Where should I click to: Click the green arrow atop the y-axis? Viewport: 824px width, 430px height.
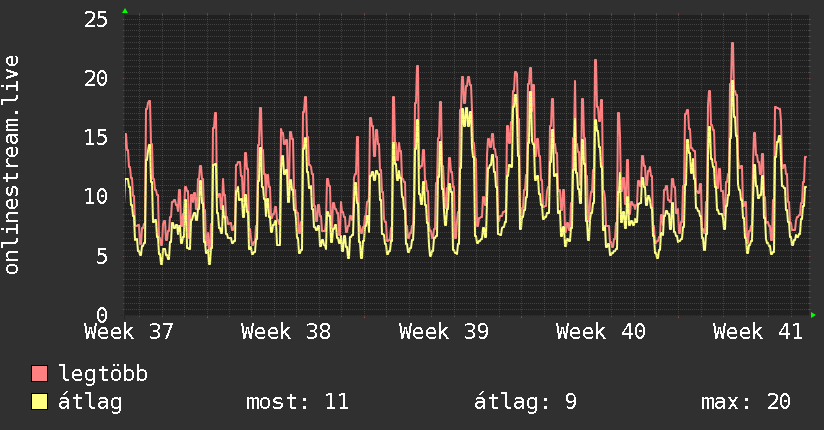pyautogui.click(x=125, y=11)
